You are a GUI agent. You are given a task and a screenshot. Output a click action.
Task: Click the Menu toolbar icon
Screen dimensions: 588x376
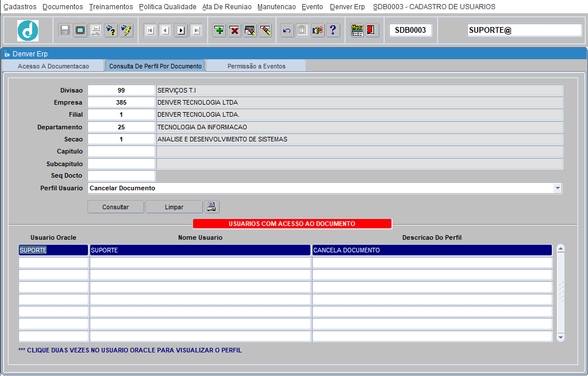pyautogui.click(x=357, y=30)
